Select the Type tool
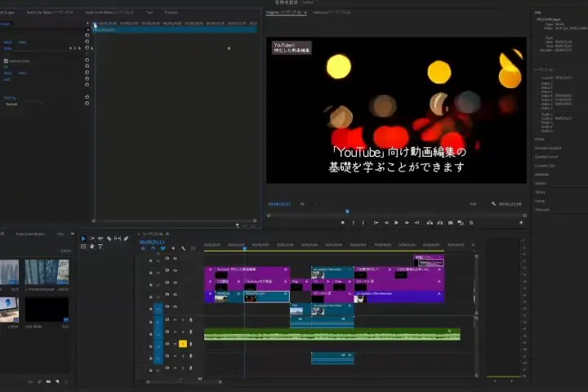Screen dimensions: 588x392 pyautogui.click(x=100, y=247)
